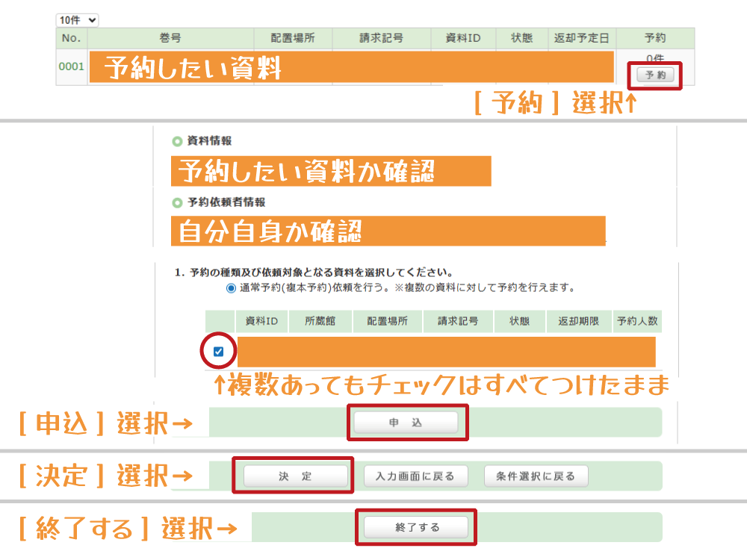
Task: Click the orange 自分自身か確認 banner
Action: pyautogui.click(x=387, y=231)
